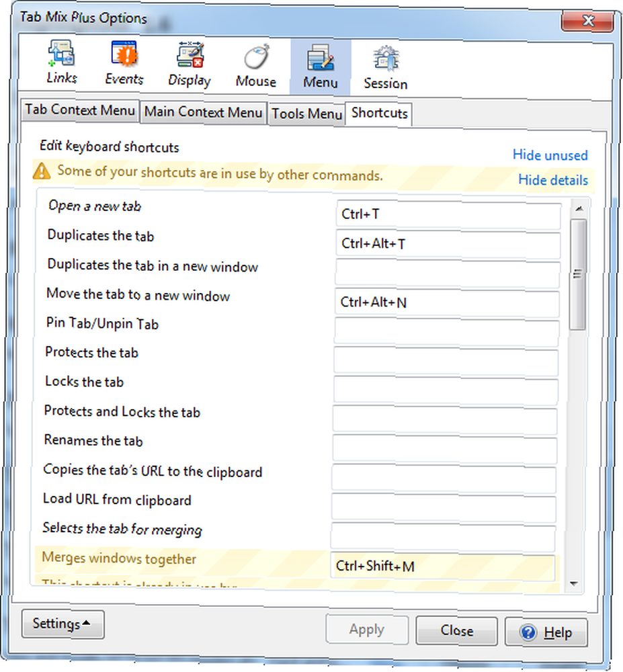Switch to Main Context Menu tab
The image size is (623, 672).
tap(203, 112)
